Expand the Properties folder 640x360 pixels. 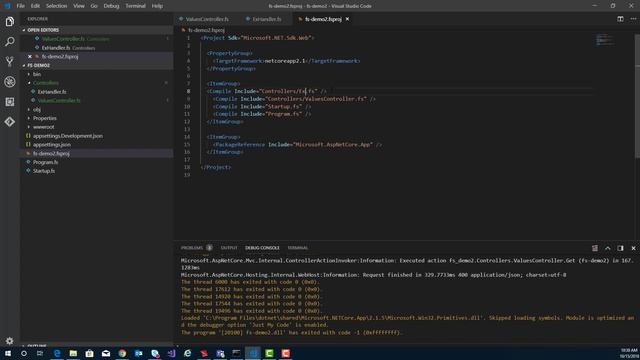point(44,118)
